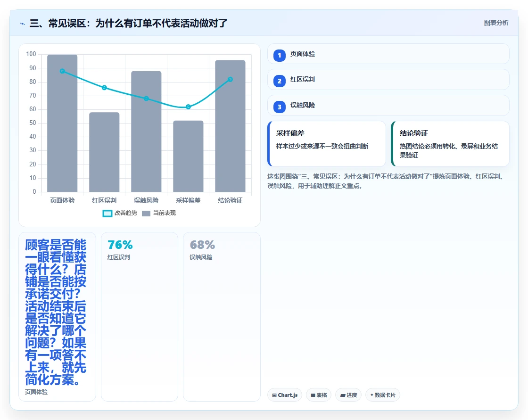Toggle the 当前表现 legend swatch
Image resolution: width=528 pixels, height=420 pixels.
click(146, 213)
